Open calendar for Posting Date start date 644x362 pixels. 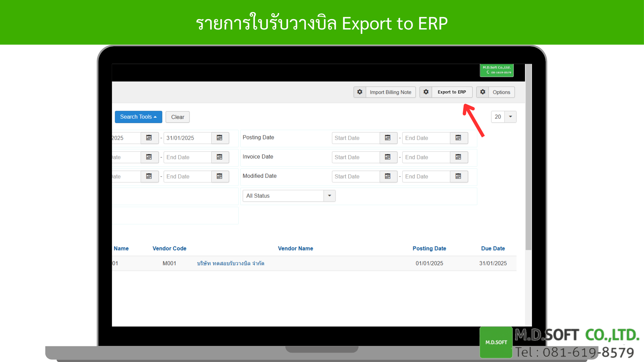(388, 138)
